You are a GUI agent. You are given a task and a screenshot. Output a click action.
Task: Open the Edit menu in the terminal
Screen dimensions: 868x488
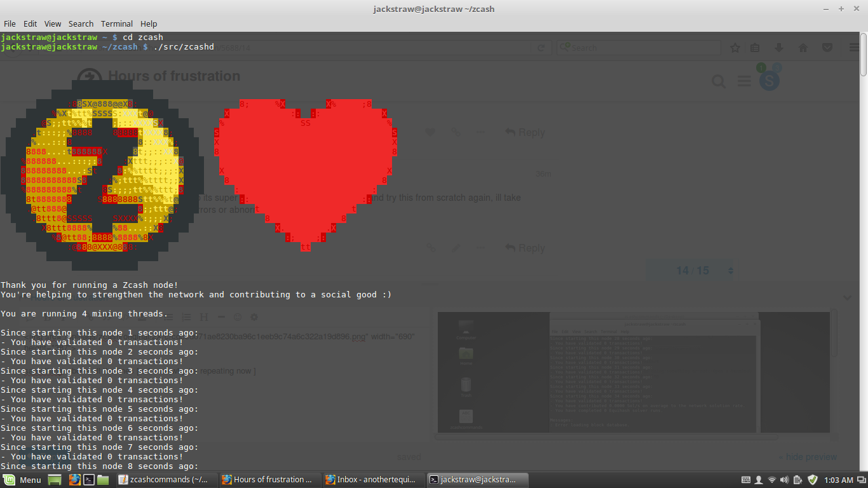point(30,24)
